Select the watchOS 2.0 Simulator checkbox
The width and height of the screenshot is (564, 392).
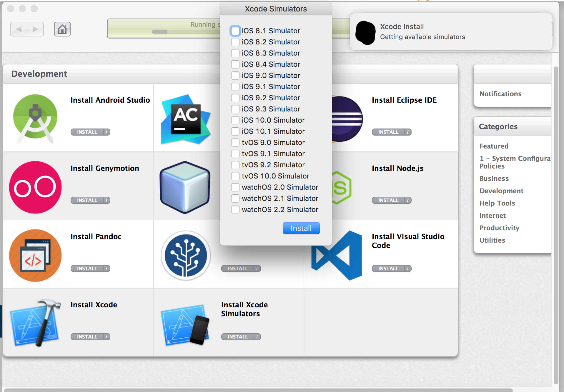point(235,187)
